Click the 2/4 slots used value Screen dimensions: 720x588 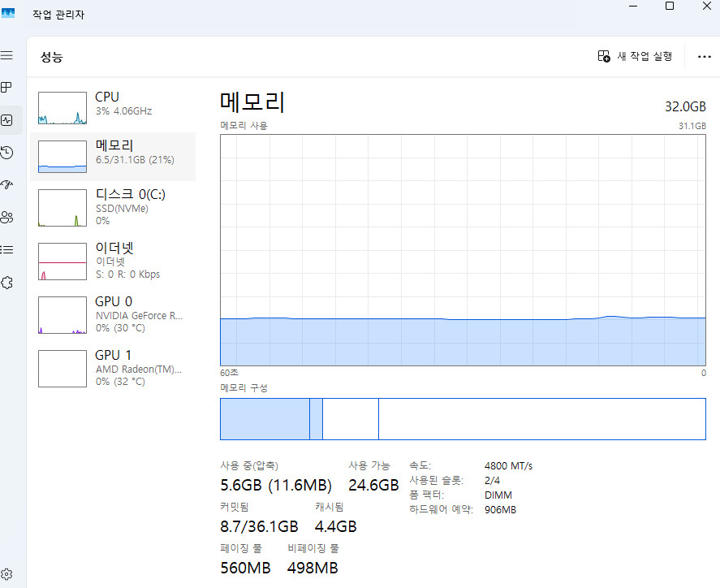pos(492,481)
